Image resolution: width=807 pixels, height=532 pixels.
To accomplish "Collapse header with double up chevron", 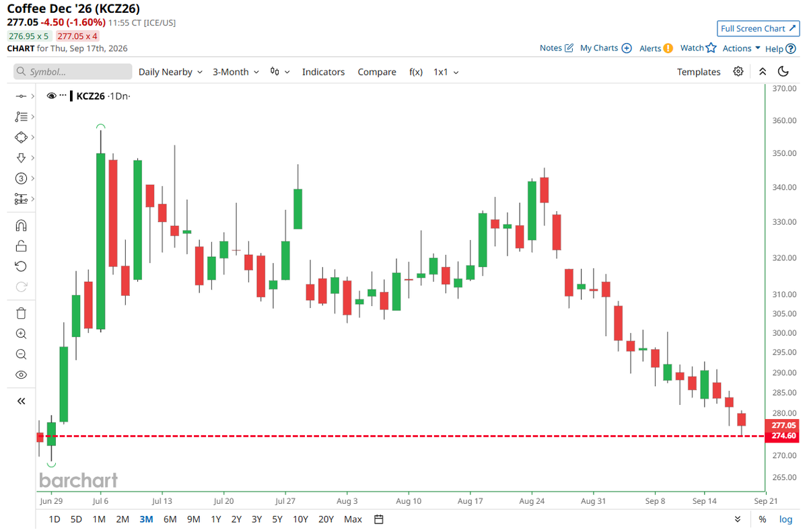I will point(763,71).
